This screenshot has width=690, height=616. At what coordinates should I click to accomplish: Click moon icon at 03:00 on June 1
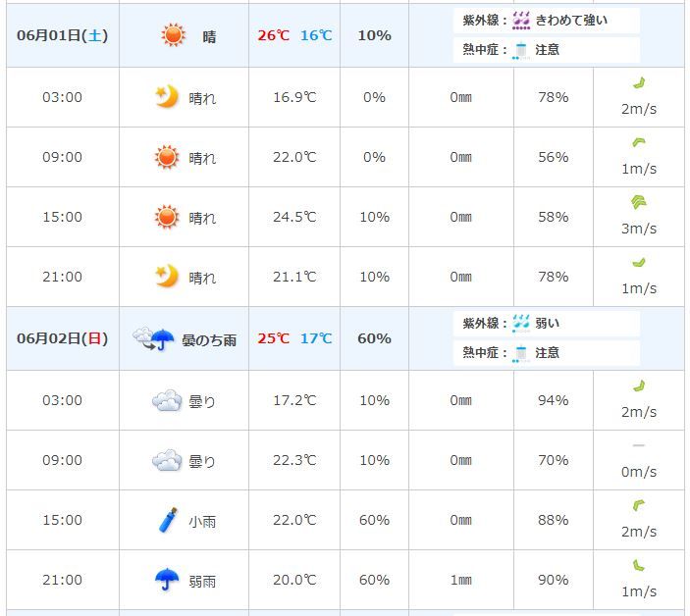click(167, 97)
